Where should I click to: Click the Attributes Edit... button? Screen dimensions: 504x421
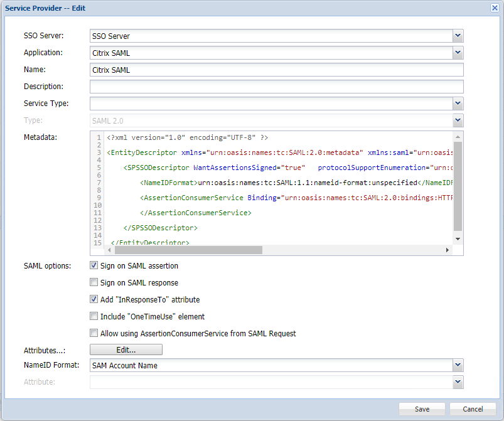[126, 349]
